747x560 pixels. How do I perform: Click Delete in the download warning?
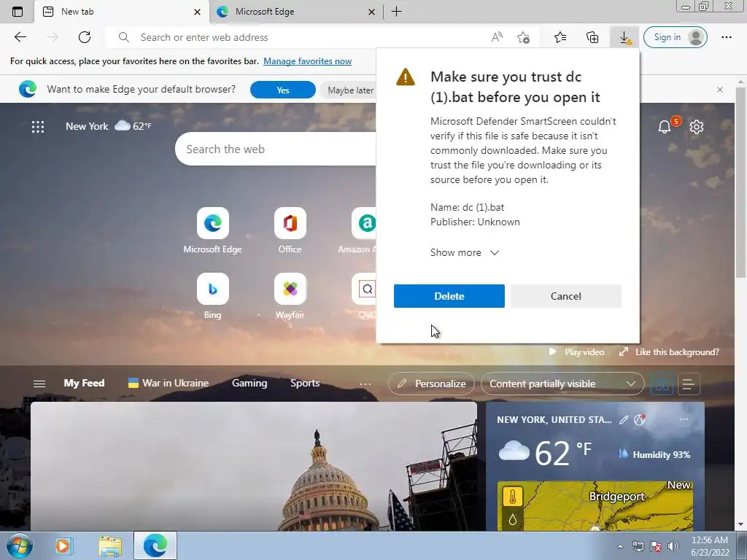[x=449, y=296]
